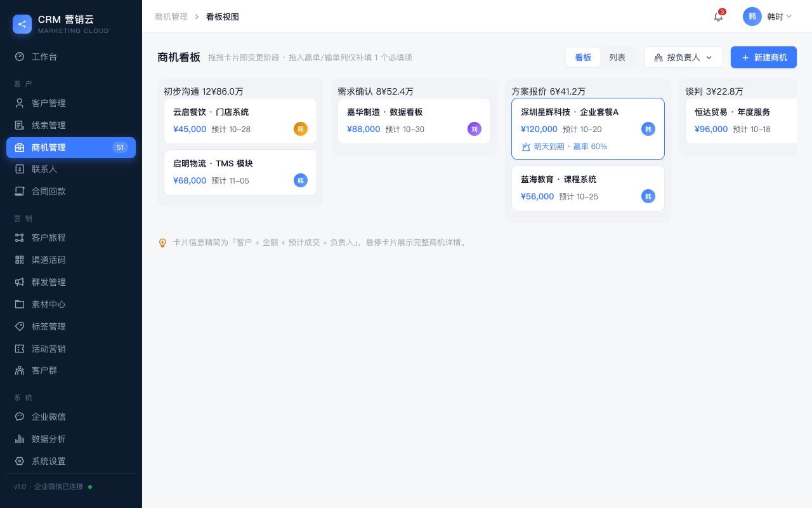Click the 系统设置 gear icon

(x=20, y=461)
